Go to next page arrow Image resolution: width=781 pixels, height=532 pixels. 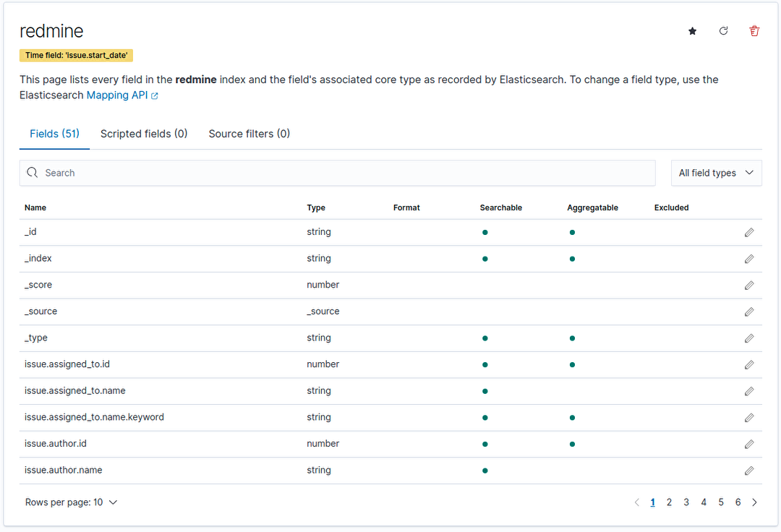[754, 502]
